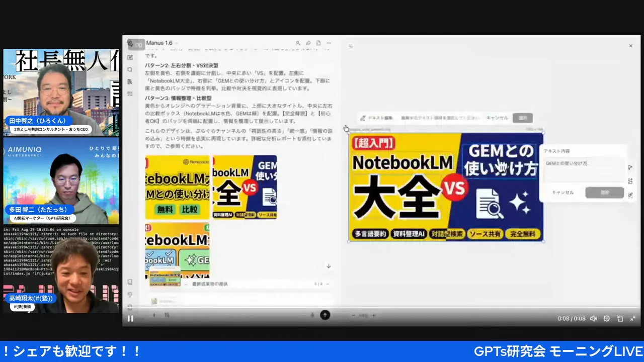Open the chat bubble icon near the toolbar
Screen dimensions: 644x362
tap(308, 43)
